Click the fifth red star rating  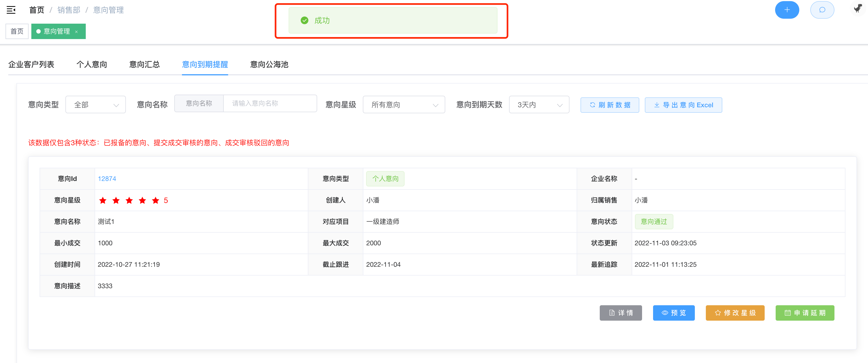pyautogui.click(x=155, y=200)
